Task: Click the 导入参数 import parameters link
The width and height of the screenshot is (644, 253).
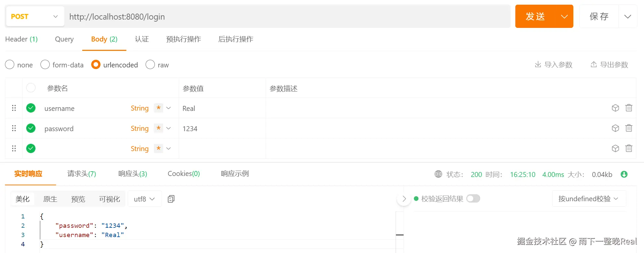Action: [x=553, y=65]
